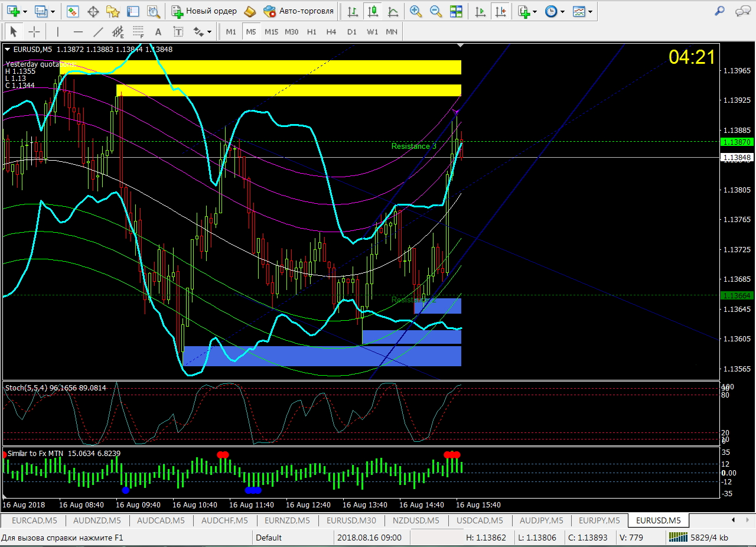Expand the new chart dropdown arrow

coord(24,11)
